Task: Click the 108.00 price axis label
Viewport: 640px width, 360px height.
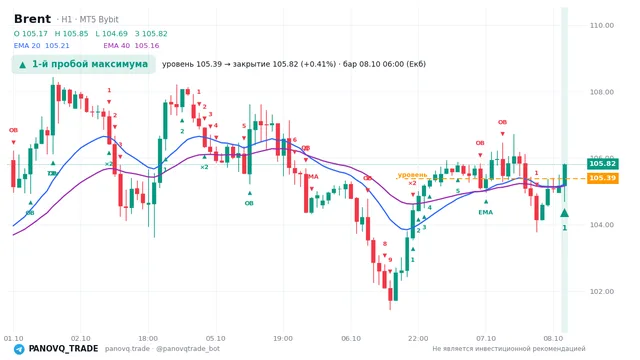Action: 602,92
